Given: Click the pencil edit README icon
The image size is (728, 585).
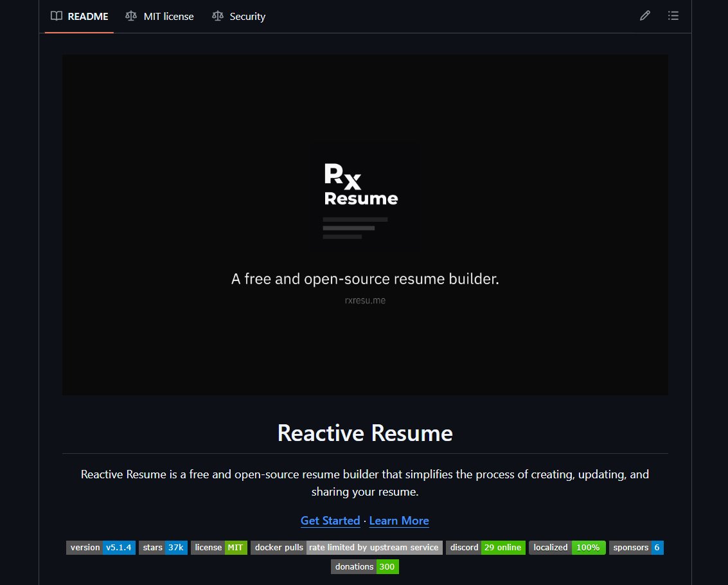Looking at the screenshot, I should [x=644, y=16].
